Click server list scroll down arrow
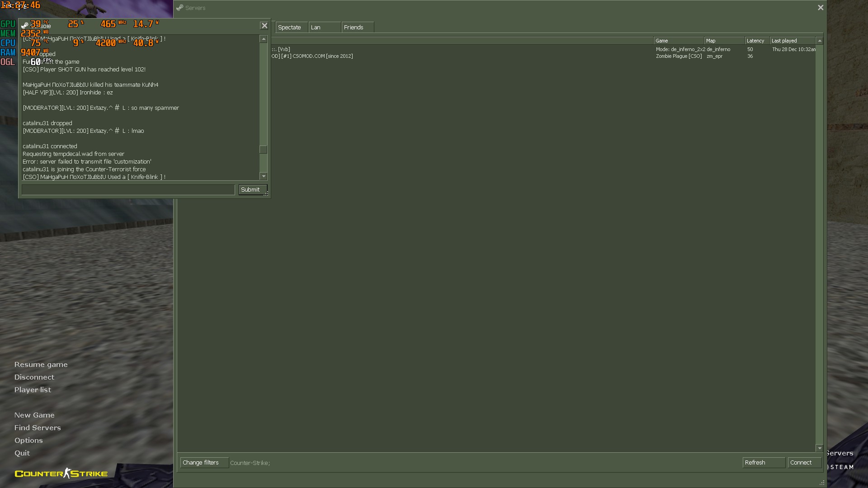This screenshot has width=868, height=488. [819, 448]
